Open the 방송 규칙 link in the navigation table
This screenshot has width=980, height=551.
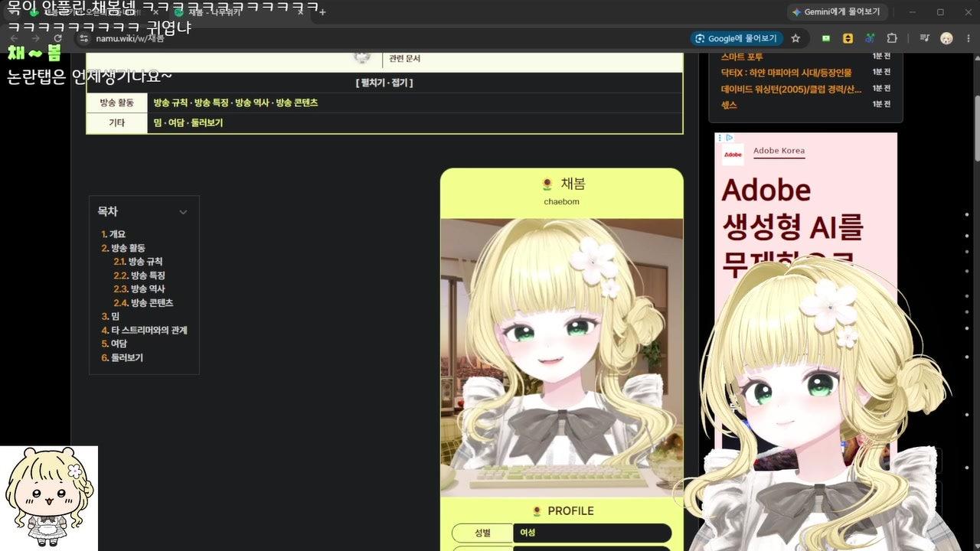point(170,103)
